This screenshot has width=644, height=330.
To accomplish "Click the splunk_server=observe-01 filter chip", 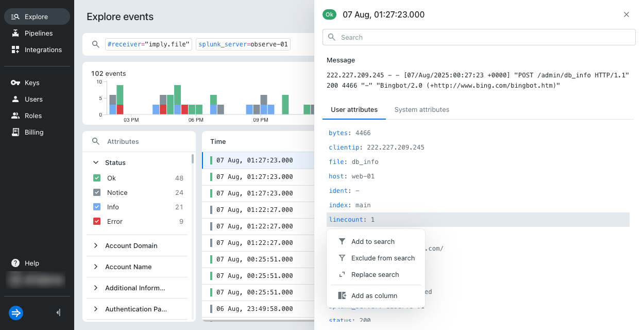I will [243, 44].
